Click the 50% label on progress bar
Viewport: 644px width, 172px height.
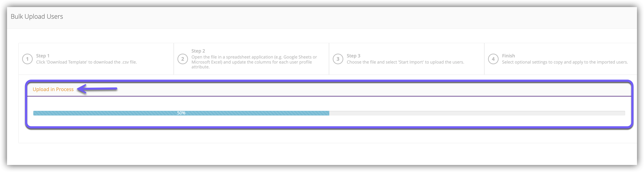tap(181, 113)
